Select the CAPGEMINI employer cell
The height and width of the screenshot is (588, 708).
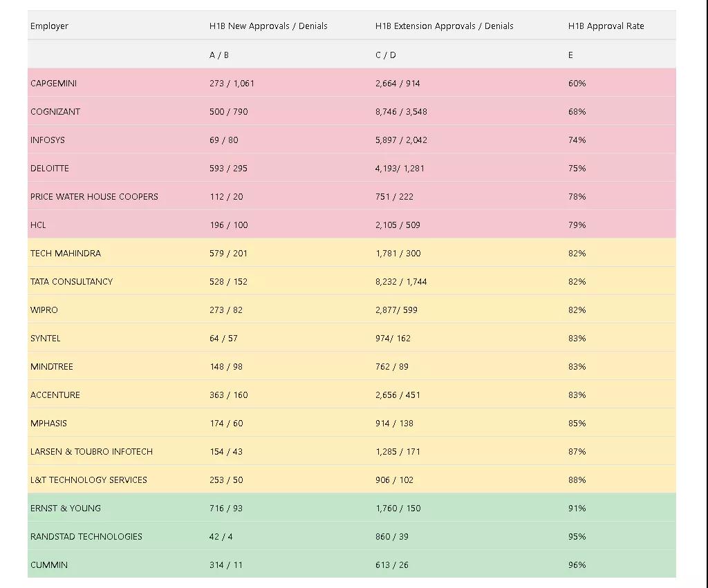coord(53,84)
